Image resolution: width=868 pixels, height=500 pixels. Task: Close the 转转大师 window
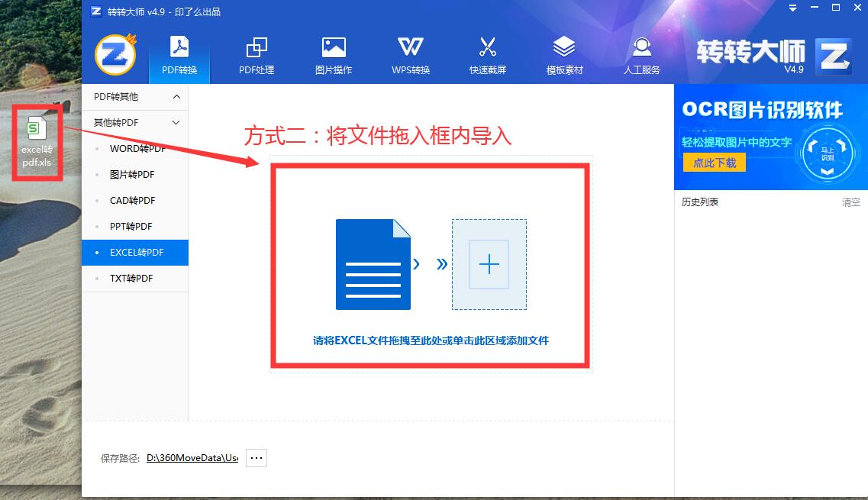857,8
